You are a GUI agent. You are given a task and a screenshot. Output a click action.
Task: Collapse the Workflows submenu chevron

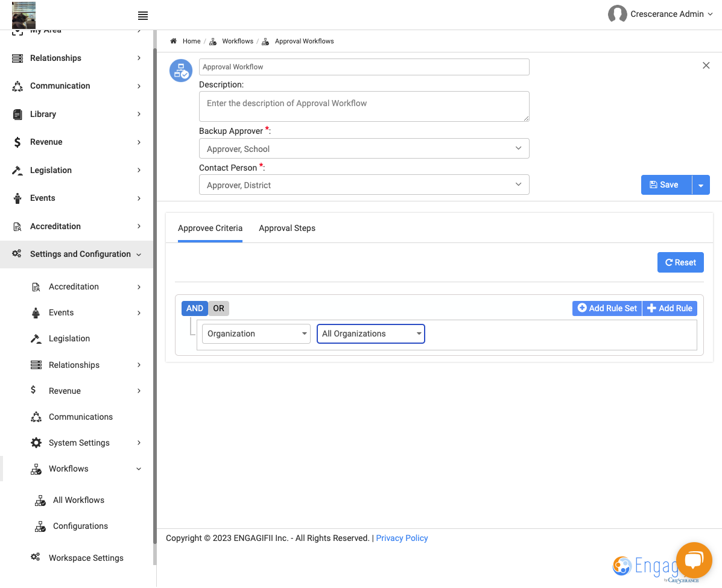[x=139, y=469]
